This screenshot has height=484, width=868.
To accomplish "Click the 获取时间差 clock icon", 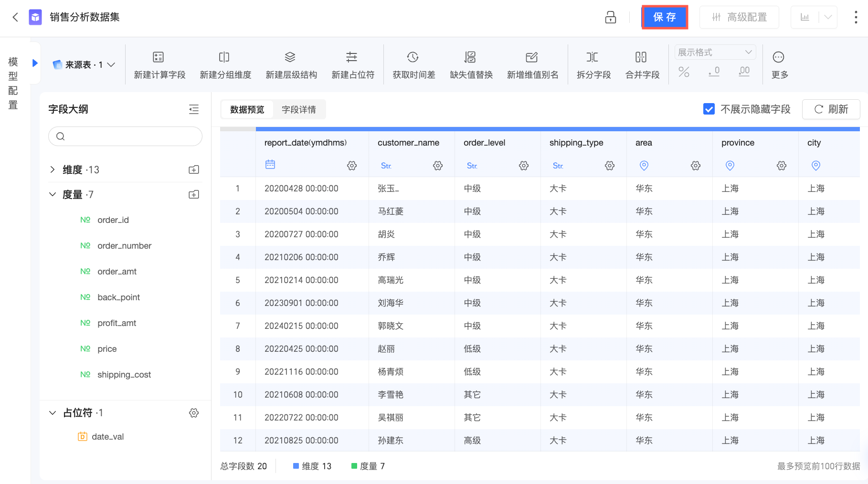I will click(413, 58).
